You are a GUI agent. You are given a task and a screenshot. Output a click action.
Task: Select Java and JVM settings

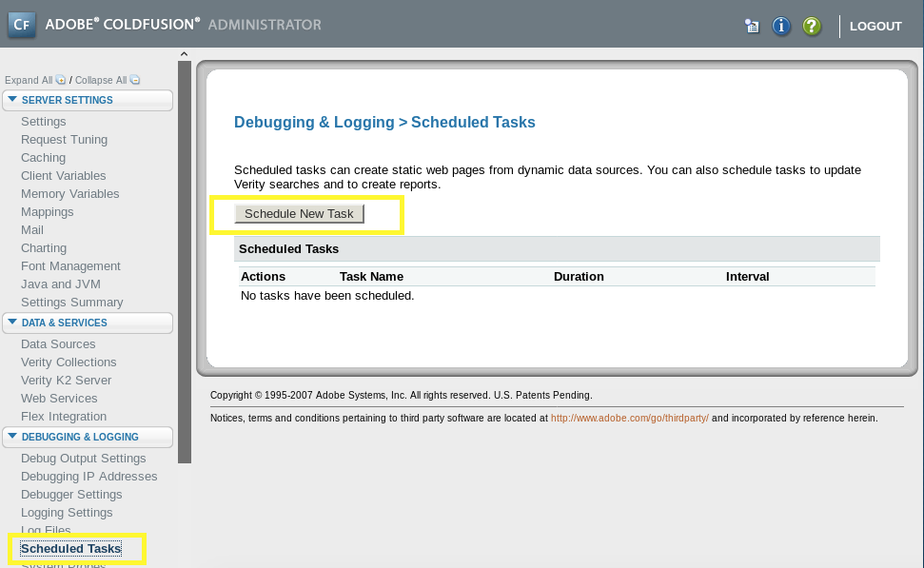click(60, 284)
